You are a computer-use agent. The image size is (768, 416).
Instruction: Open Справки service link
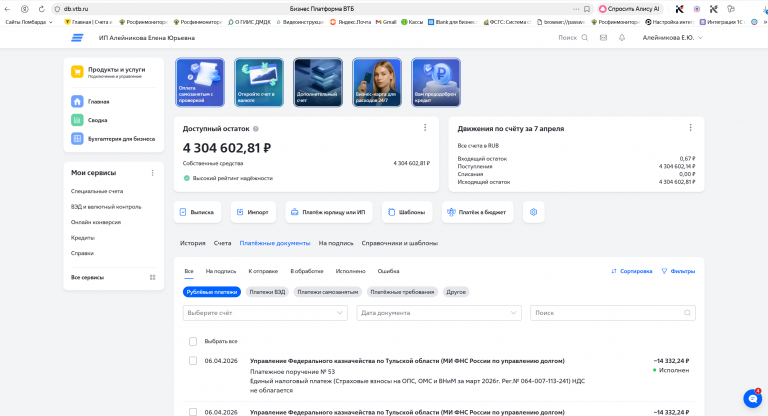click(82, 253)
